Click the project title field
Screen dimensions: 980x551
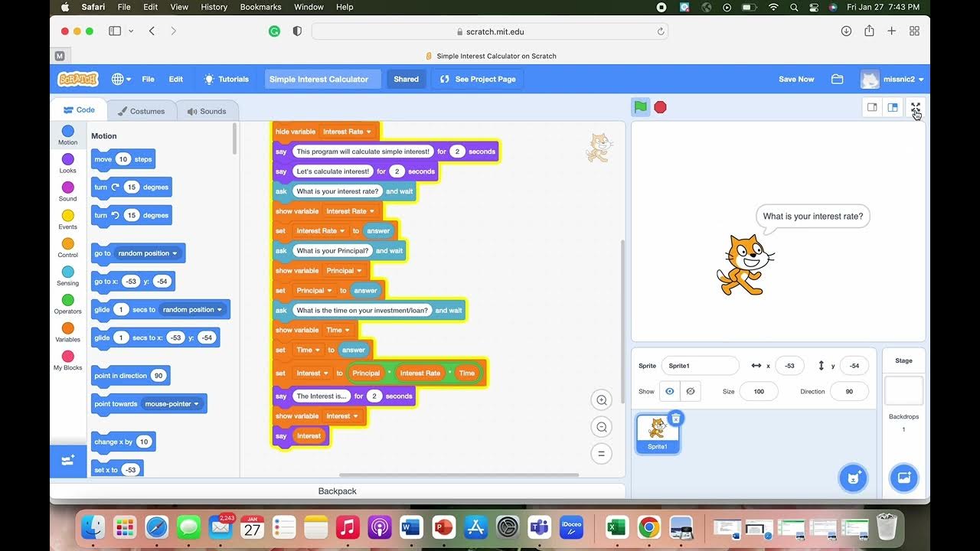pos(322,79)
